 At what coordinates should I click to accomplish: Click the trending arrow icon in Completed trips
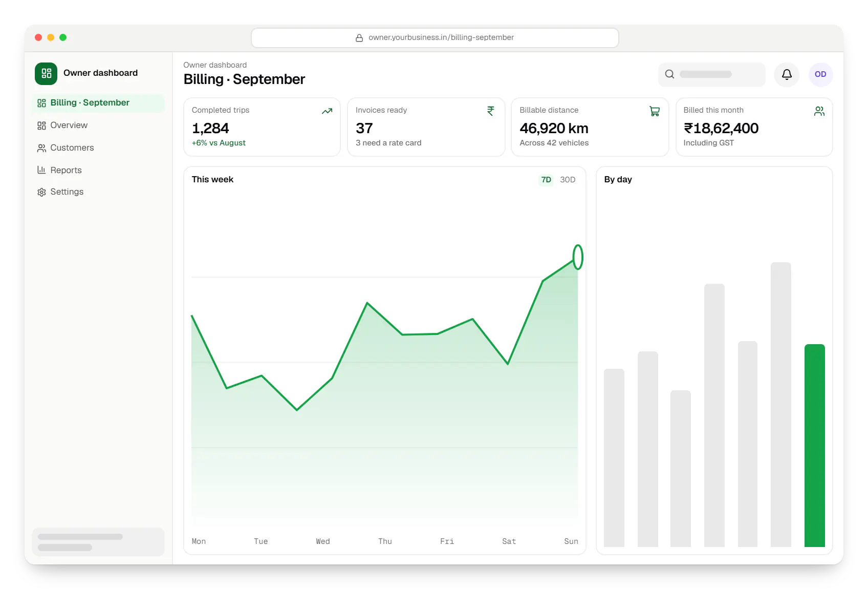[x=327, y=111]
